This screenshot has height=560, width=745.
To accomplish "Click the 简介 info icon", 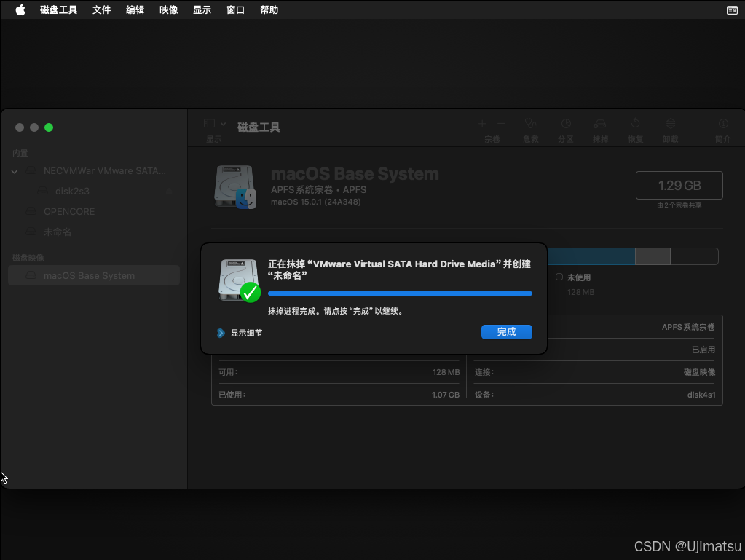I will [723, 124].
